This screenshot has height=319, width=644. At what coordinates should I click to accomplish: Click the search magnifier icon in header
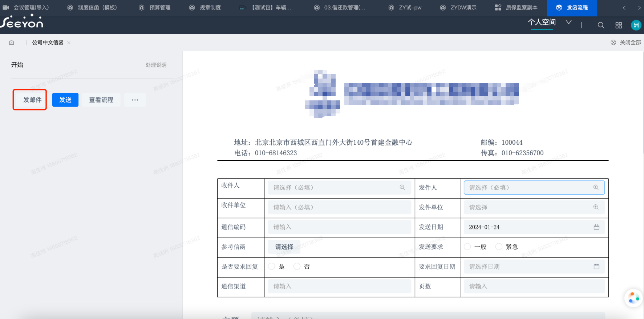click(x=601, y=25)
